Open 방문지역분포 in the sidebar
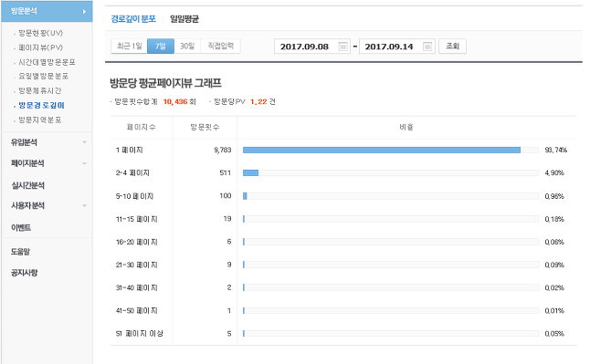 coord(40,120)
